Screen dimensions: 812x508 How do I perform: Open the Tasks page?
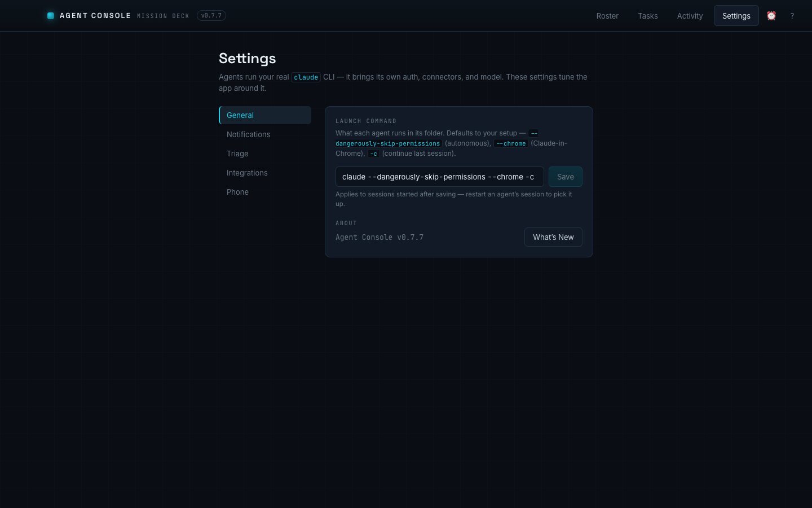coord(648,16)
